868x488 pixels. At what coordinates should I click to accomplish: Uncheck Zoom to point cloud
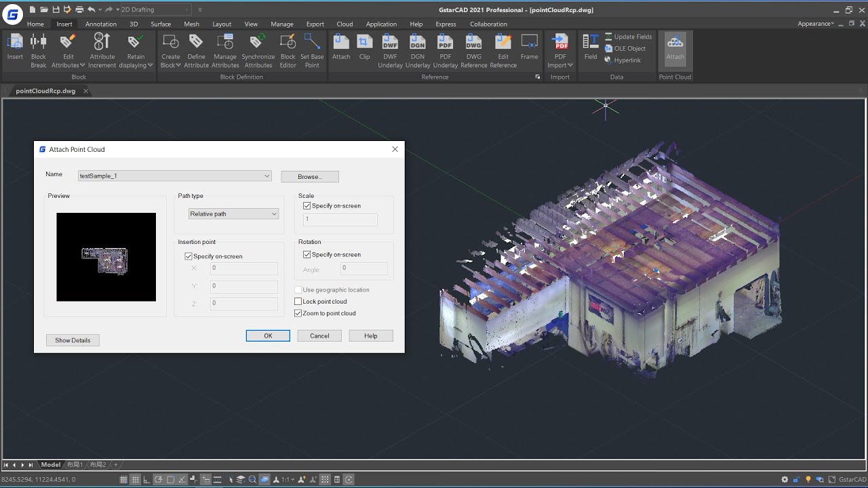coord(298,313)
